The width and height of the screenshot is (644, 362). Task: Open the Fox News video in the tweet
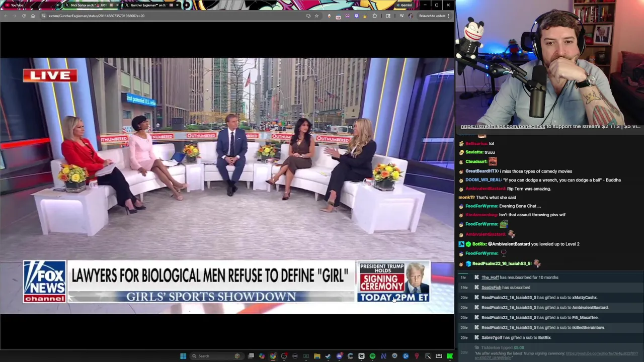(227, 186)
